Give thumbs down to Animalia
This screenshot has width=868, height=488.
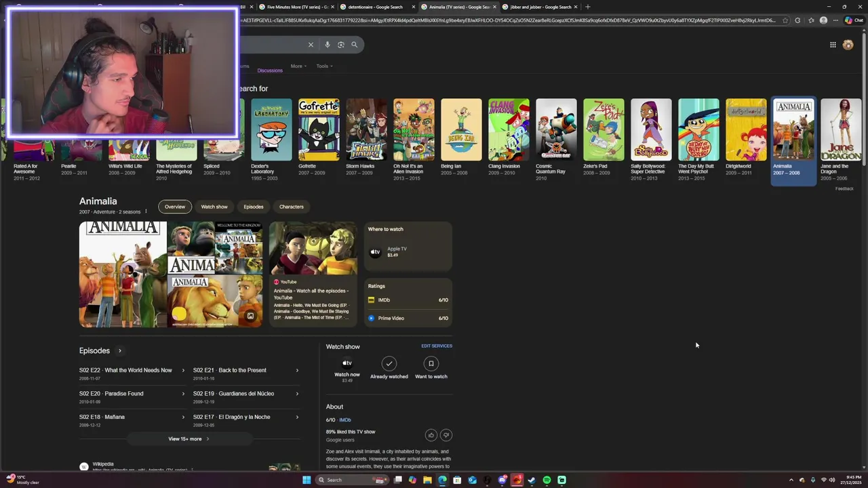click(446, 435)
